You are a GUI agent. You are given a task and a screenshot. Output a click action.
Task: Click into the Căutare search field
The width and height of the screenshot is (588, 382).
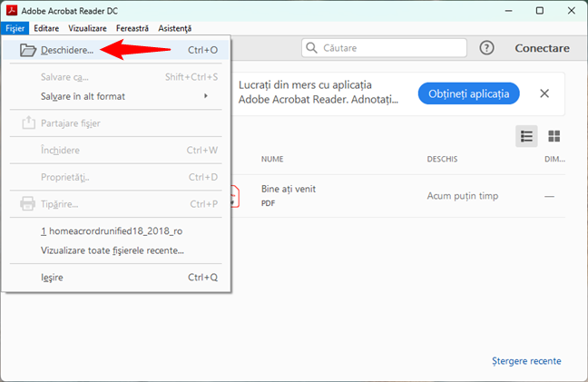click(384, 47)
